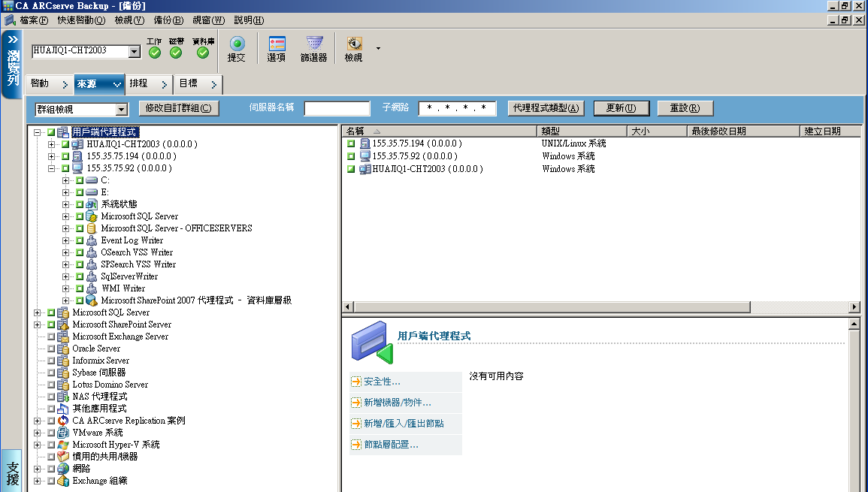Click the C: drive icon
868x492 pixels.
tap(92, 180)
